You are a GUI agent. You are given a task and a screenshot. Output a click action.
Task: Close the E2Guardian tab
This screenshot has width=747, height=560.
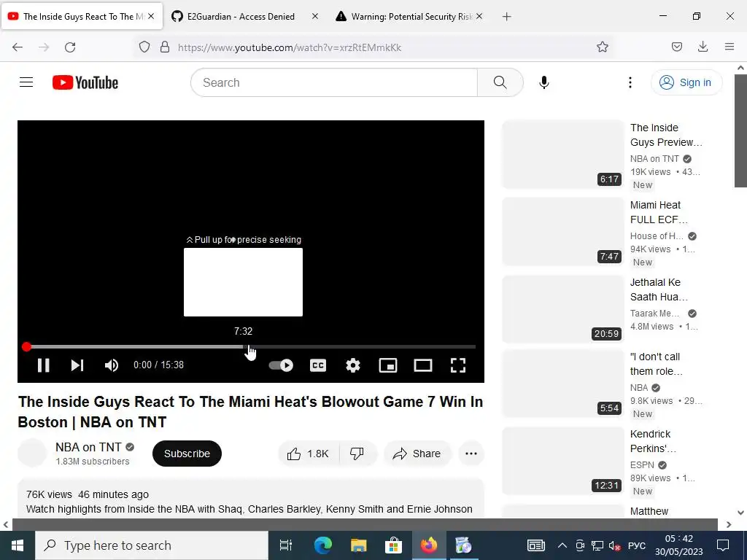coord(315,16)
